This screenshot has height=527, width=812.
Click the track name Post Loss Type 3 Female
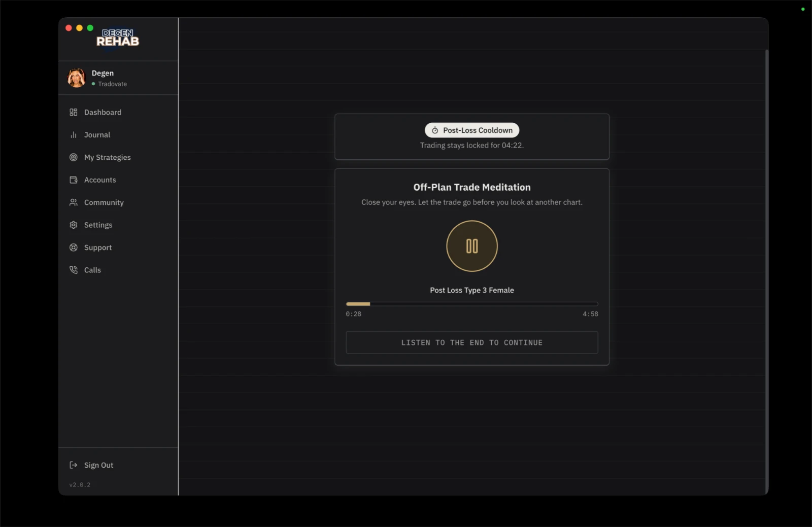click(472, 290)
